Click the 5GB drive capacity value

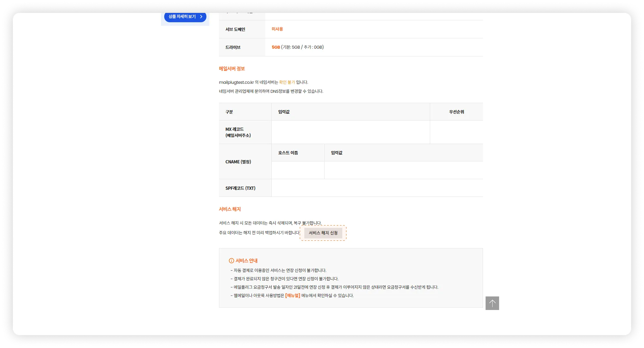[276, 47]
